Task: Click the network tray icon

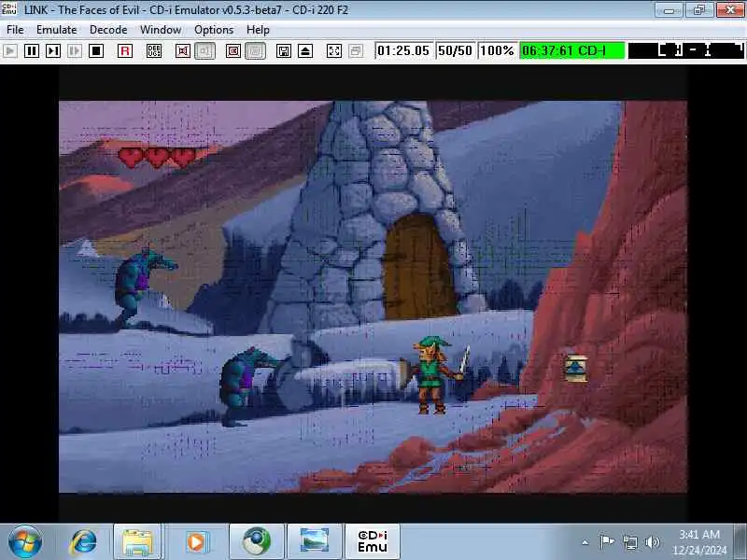Action: (x=629, y=541)
